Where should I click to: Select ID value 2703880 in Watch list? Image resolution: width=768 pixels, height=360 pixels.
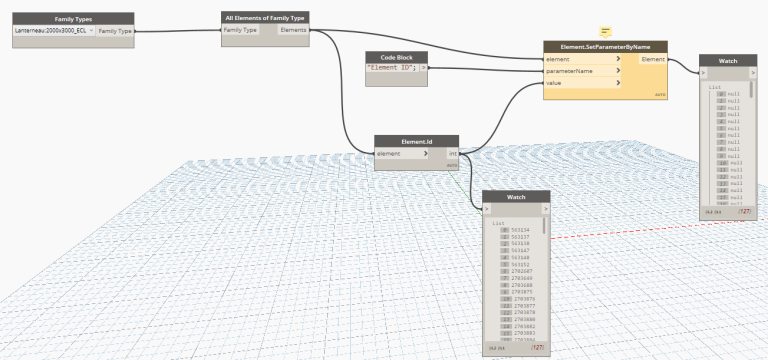coord(525,319)
